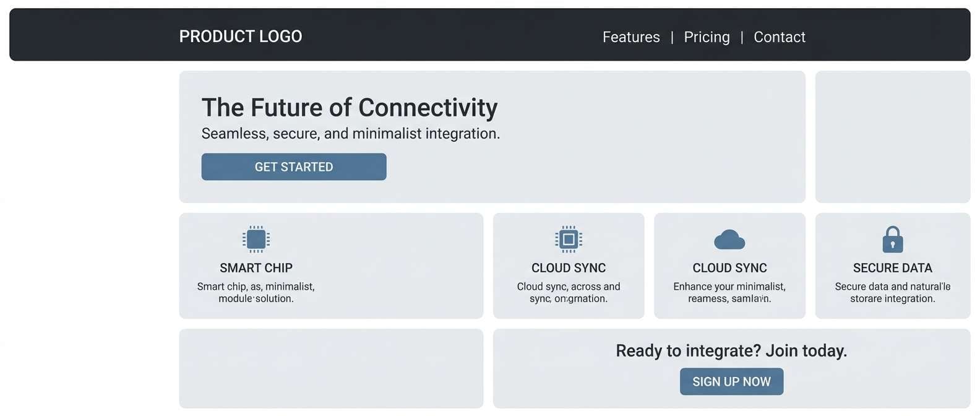The height and width of the screenshot is (416, 980).
Task: Open the Contact nav item
Action: point(779,37)
